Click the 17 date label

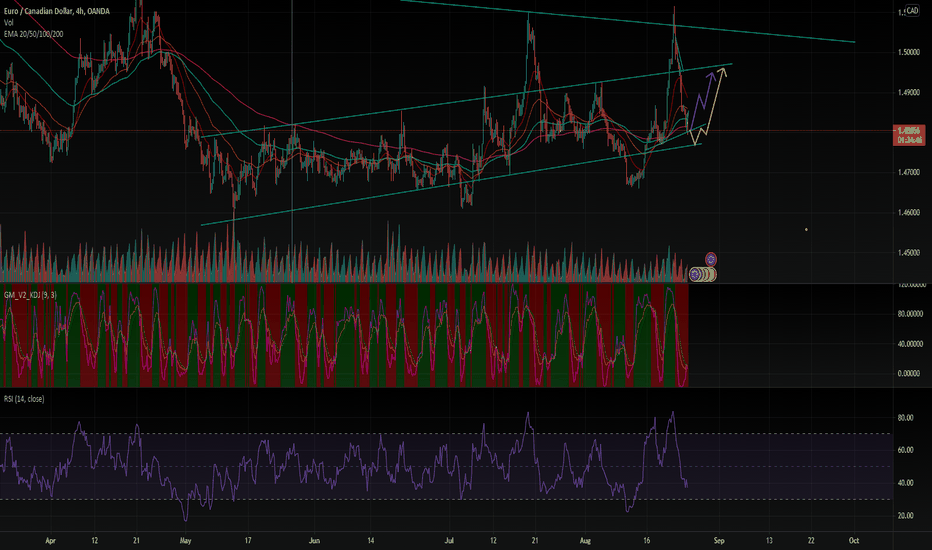pos(248,540)
